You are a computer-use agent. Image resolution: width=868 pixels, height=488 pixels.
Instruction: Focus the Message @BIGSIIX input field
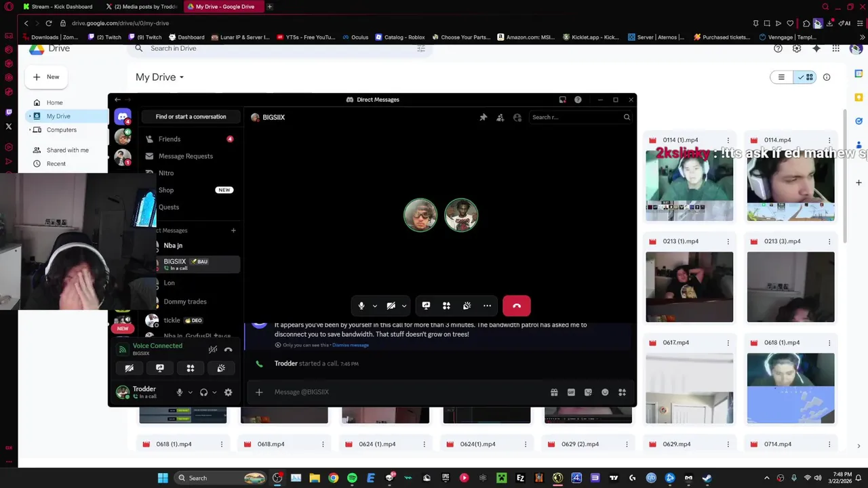(x=407, y=392)
